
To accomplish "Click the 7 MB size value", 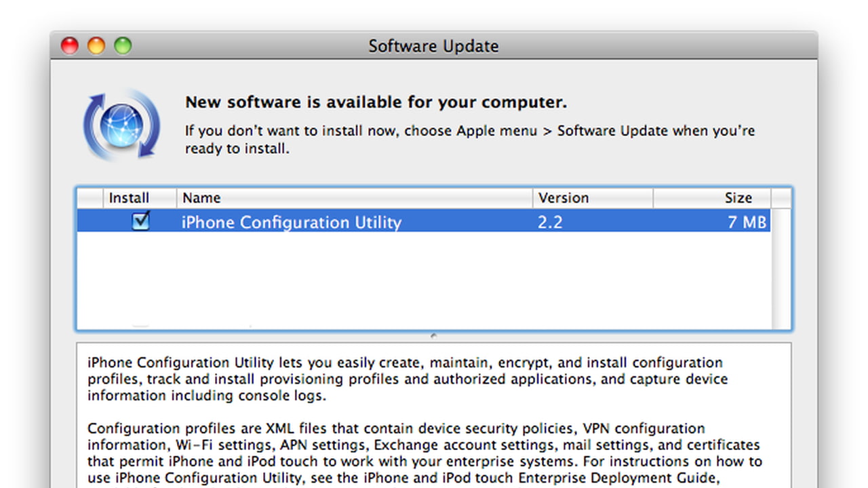I will click(747, 222).
